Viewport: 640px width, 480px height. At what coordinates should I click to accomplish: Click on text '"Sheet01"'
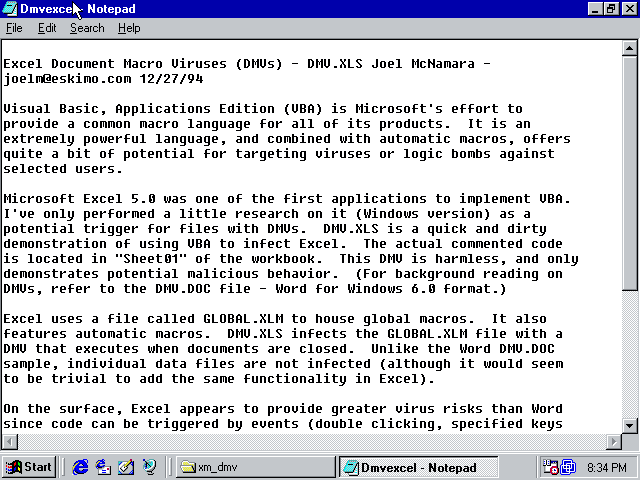151,259
